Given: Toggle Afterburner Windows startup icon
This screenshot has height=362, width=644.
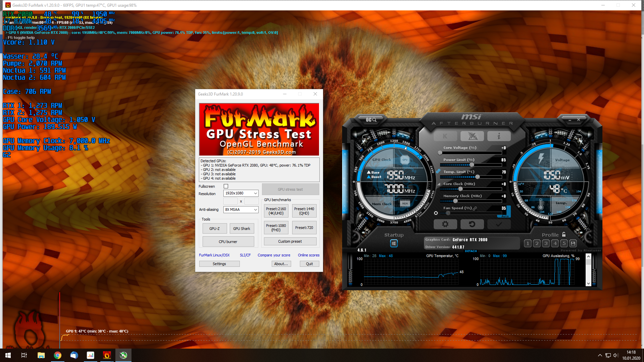Looking at the screenshot, I should pyautogui.click(x=394, y=243).
